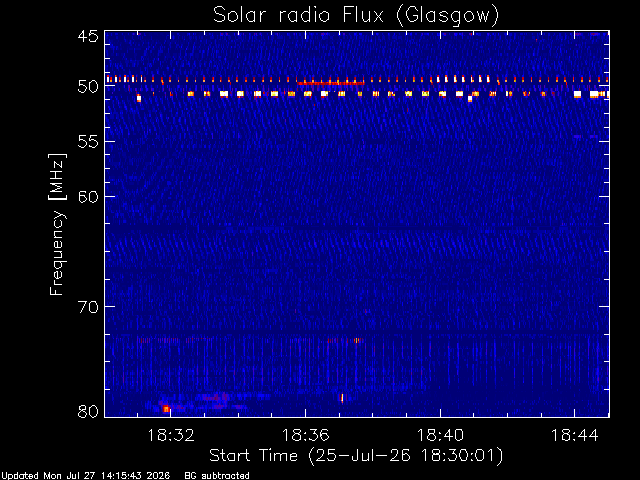Click the 70 MHz frequency label

pyautogui.click(x=88, y=307)
